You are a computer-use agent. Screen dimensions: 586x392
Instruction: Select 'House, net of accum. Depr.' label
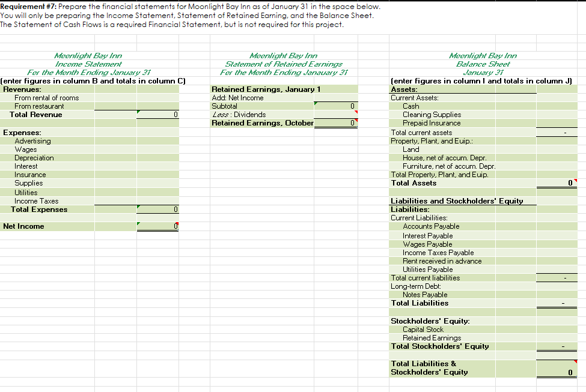click(x=444, y=158)
